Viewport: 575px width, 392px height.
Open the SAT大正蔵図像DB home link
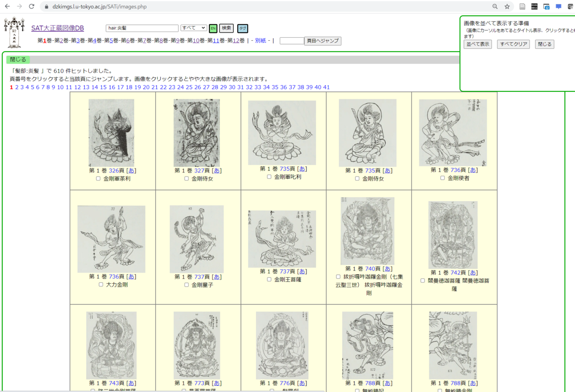57,28
